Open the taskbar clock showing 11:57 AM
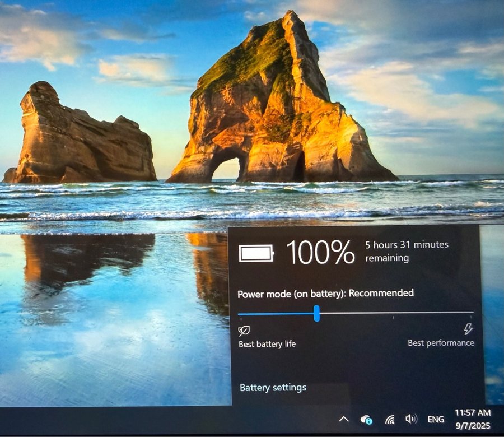The height and width of the screenshot is (437, 504). pos(473,420)
